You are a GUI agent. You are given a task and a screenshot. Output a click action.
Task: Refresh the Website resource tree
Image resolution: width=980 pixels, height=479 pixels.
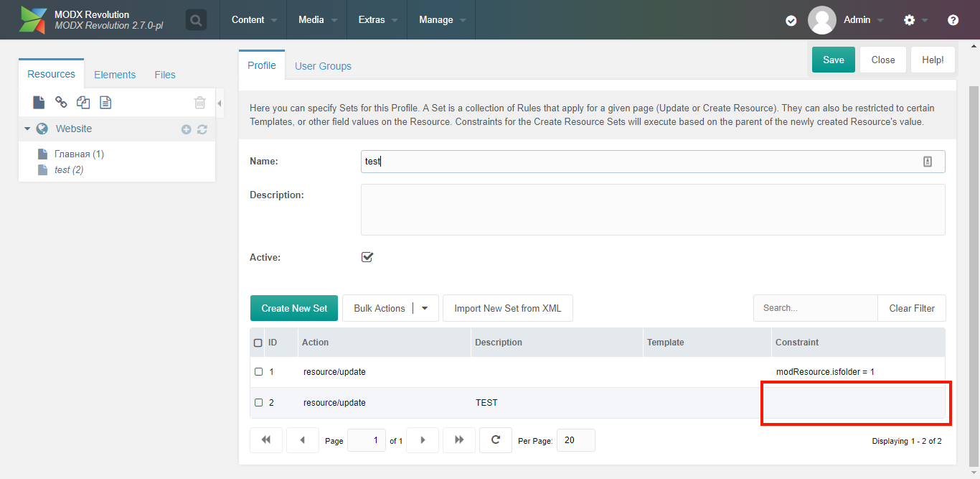(202, 129)
